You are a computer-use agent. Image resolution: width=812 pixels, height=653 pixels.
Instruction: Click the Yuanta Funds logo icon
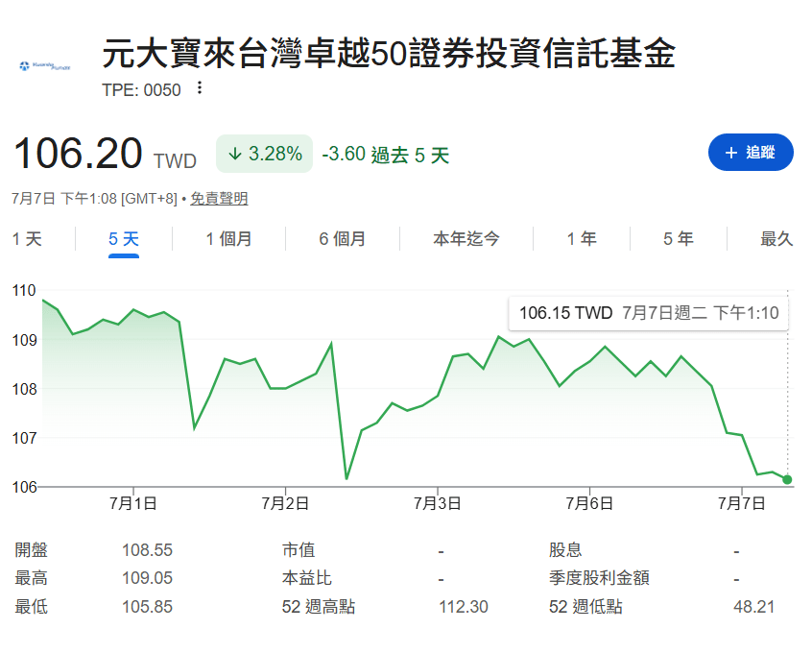coord(44,66)
